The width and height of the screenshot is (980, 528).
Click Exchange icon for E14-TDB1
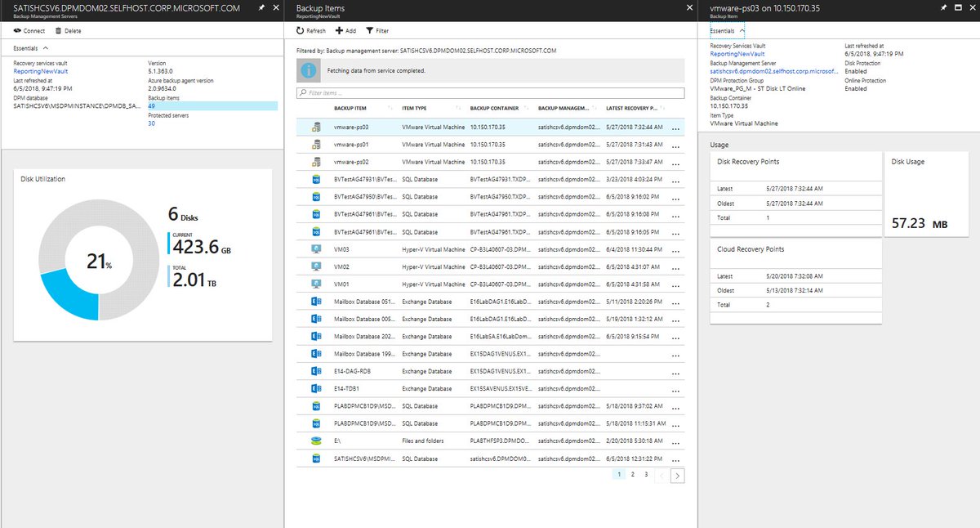point(316,388)
